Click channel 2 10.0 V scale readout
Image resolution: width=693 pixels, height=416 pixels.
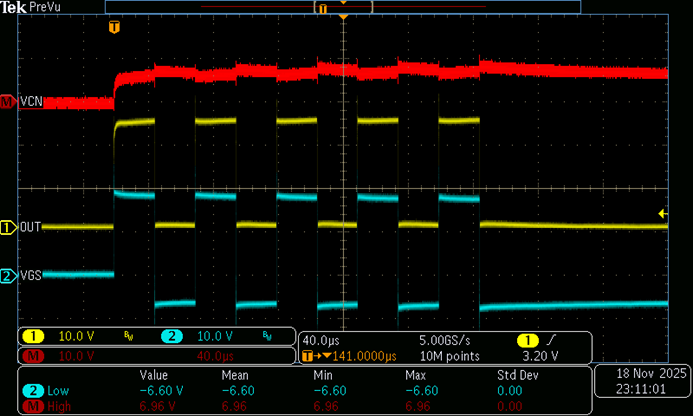click(214, 336)
